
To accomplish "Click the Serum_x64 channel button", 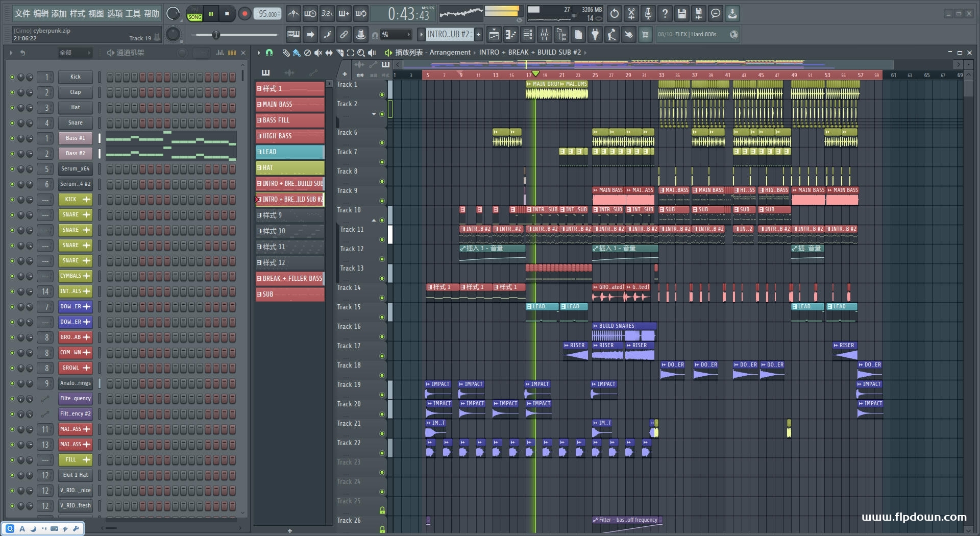I will [x=75, y=169].
